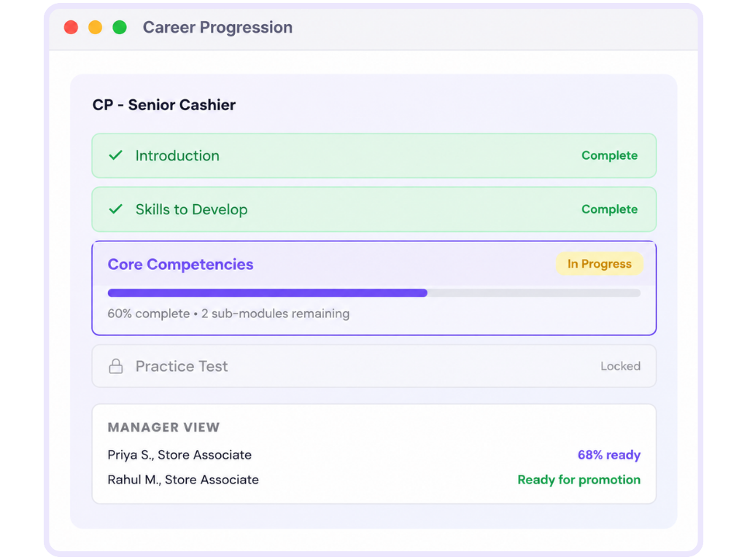Click the red close window dot
Image resolution: width=747 pixels, height=560 pixels.
pyautogui.click(x=71, y=27)
